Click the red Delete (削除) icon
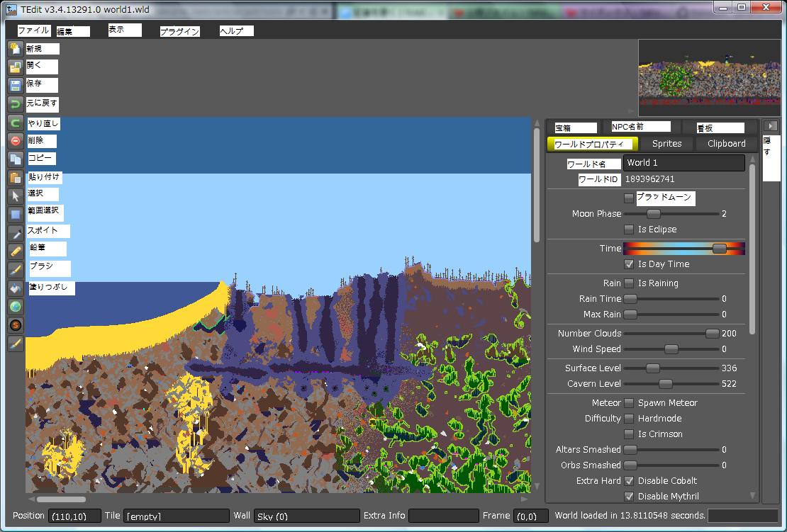The width and height of the screenshot is (787, 532). coord(15,141)
